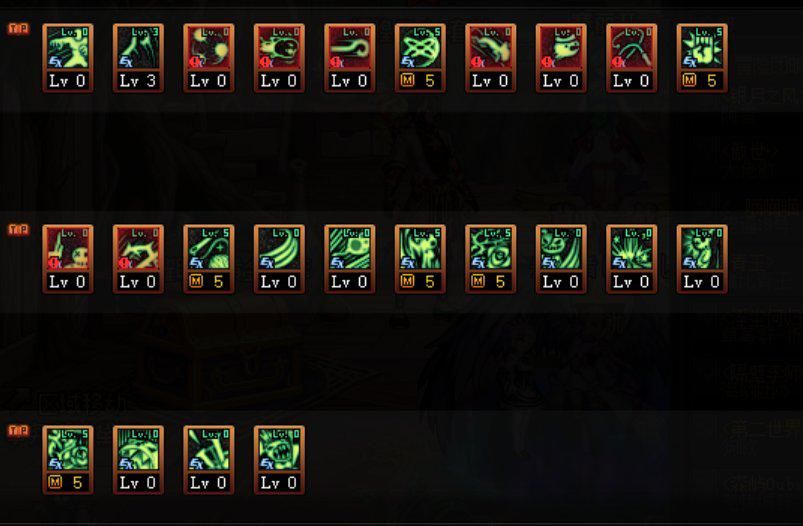Click the locked red hat-wearing ghost skill

[561, 58]
